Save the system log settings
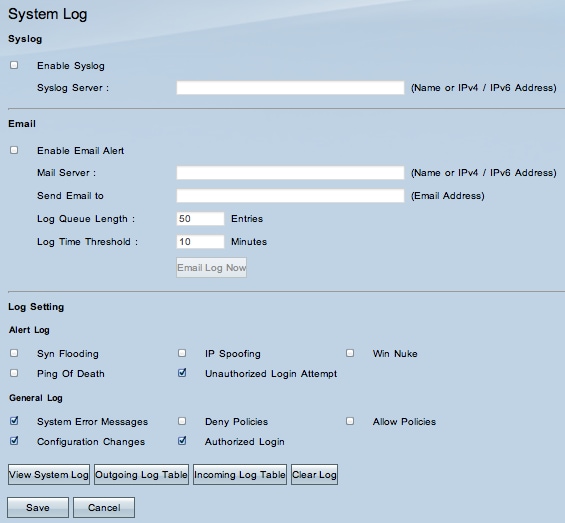 click(x=38, y=508)
